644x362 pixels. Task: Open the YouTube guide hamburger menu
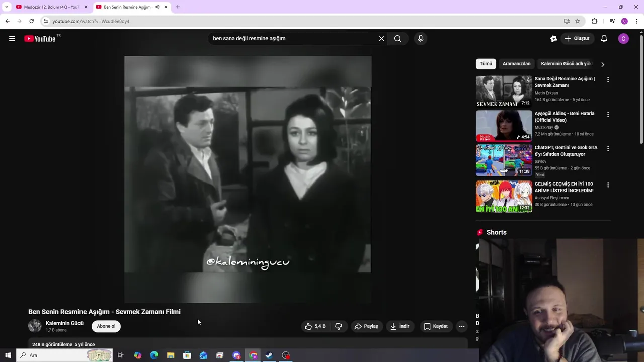click(x=12, y=39)
